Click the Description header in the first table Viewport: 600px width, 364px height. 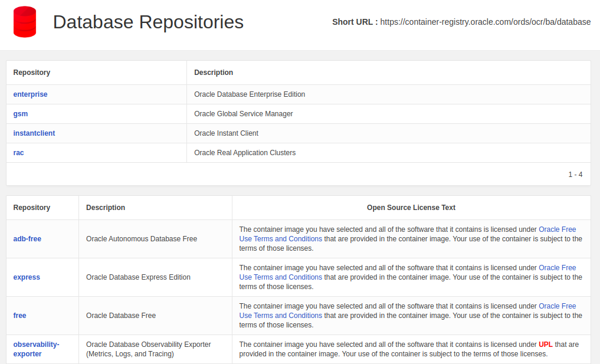214,73
